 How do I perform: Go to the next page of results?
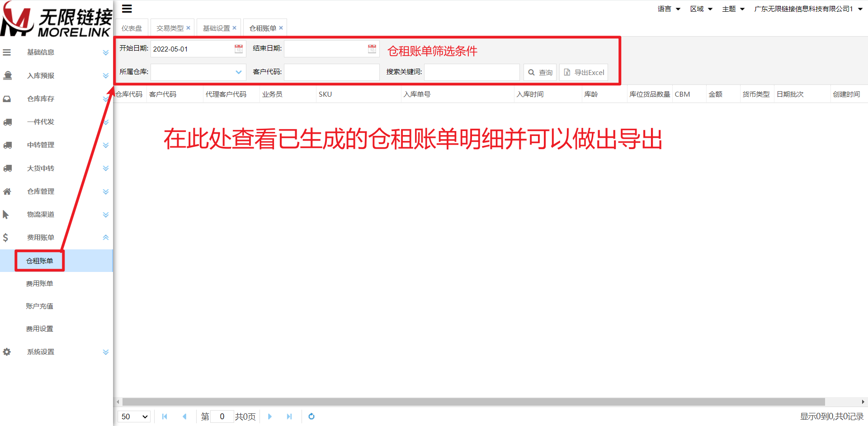click(270, 417)
